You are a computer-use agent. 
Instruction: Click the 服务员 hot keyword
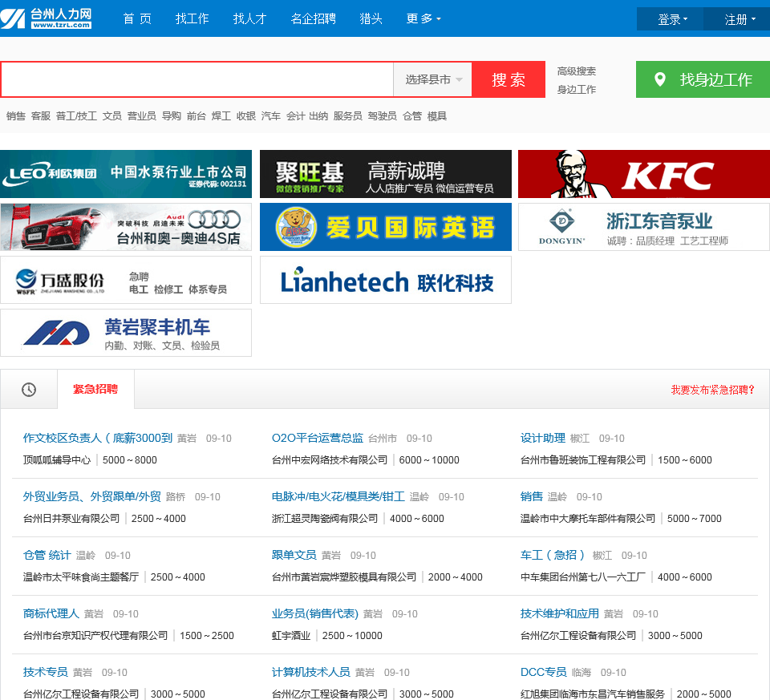pyautogui.click(x=347, y=116)
